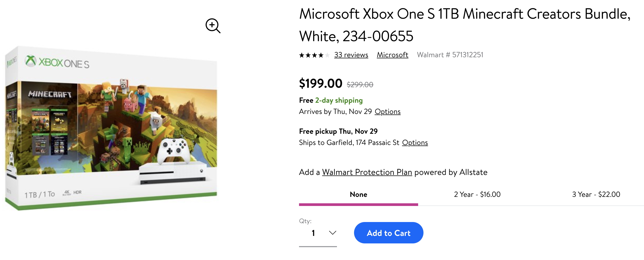Screen dimensions: 644x260
Task: Open shipping Options next to arrival date
Action: click(x=387, y=112)
